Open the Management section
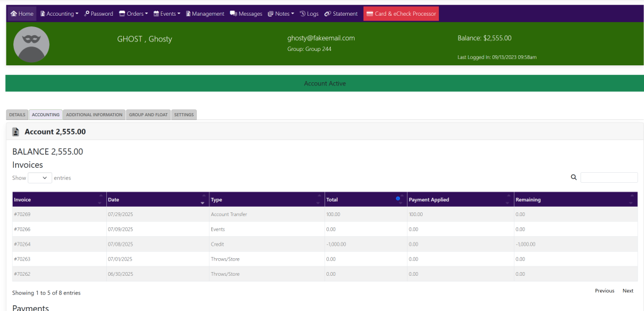The image size is (644, 311). point(205,14)
